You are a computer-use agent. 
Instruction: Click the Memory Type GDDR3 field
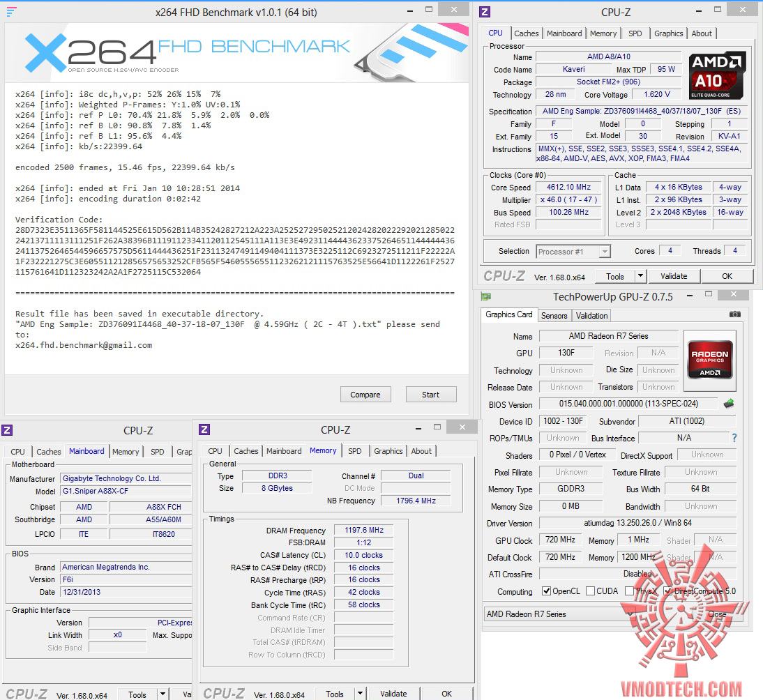571,489
